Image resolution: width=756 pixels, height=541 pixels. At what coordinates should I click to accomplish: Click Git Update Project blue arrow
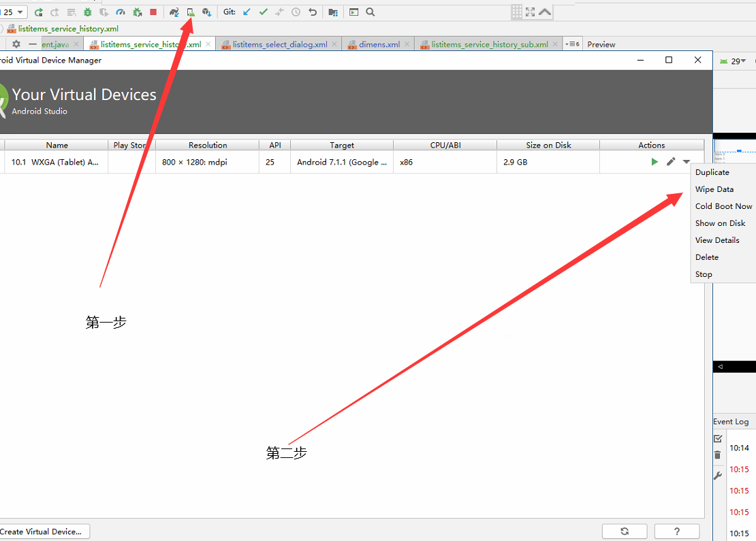[x=247, y=12]
